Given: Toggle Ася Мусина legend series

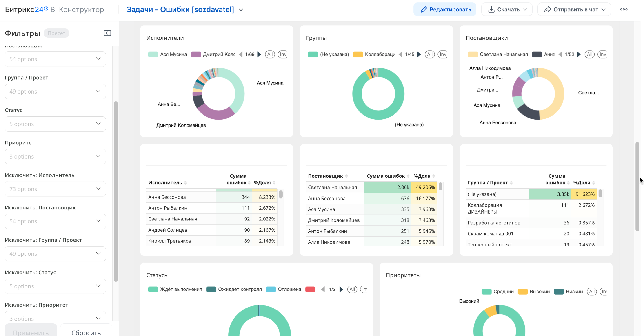Looking at the screenshot, I should point(173,55).
